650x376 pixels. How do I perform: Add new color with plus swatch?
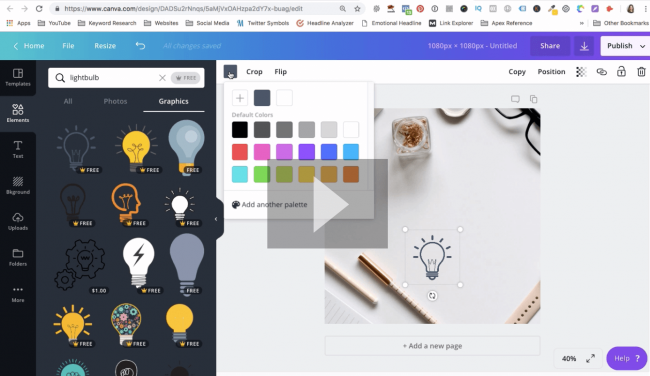coord(240,98)
